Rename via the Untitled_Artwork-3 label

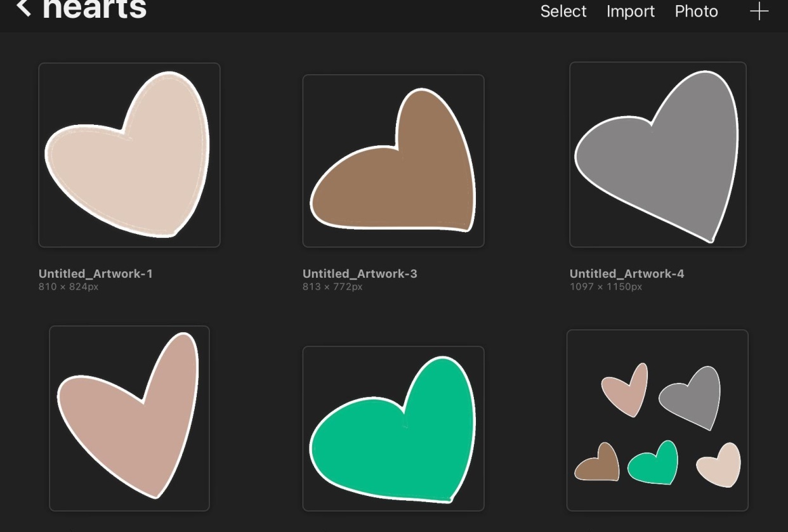[x=360, y=274]
